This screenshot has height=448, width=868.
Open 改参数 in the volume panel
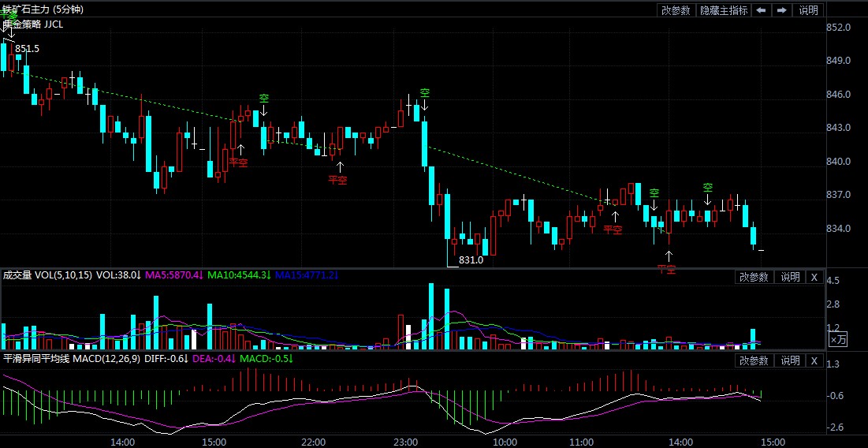click(753, 277)
